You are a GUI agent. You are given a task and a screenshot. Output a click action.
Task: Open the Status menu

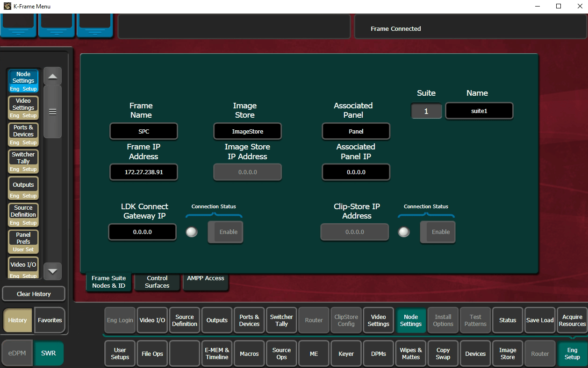[508, 320]
